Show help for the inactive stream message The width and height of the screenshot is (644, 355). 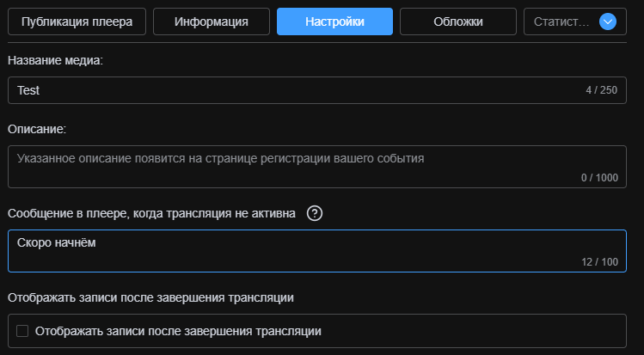click(315, 213)
